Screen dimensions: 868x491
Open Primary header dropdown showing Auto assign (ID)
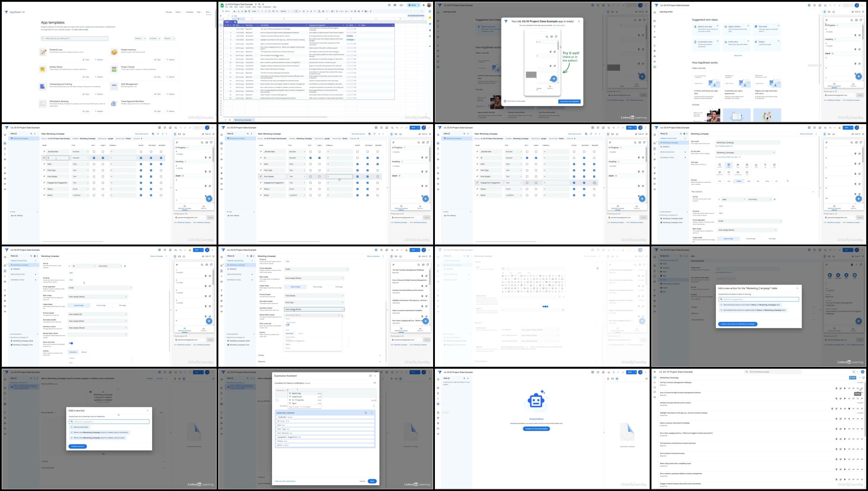tap(97, 314)
